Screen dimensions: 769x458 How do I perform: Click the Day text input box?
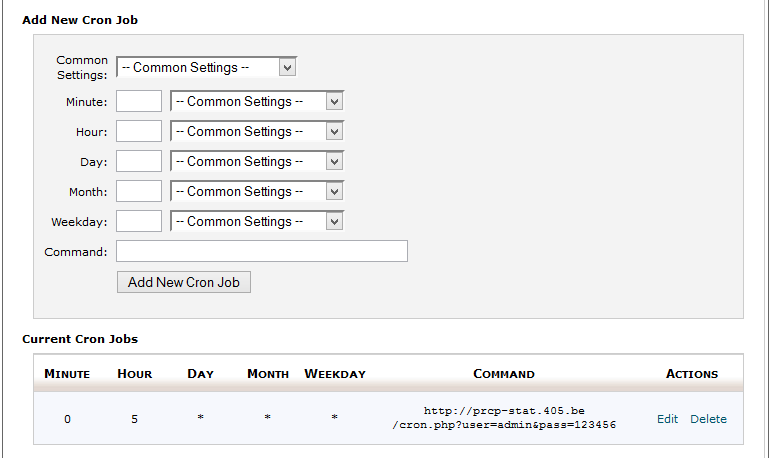pos(139,161)
